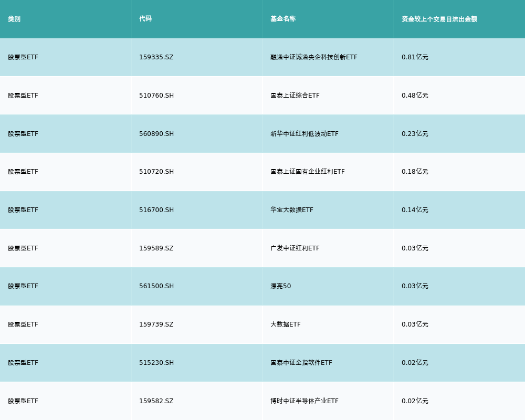Select code 159582.SZ
The image size is (525, 420).
tap(156, 401)
